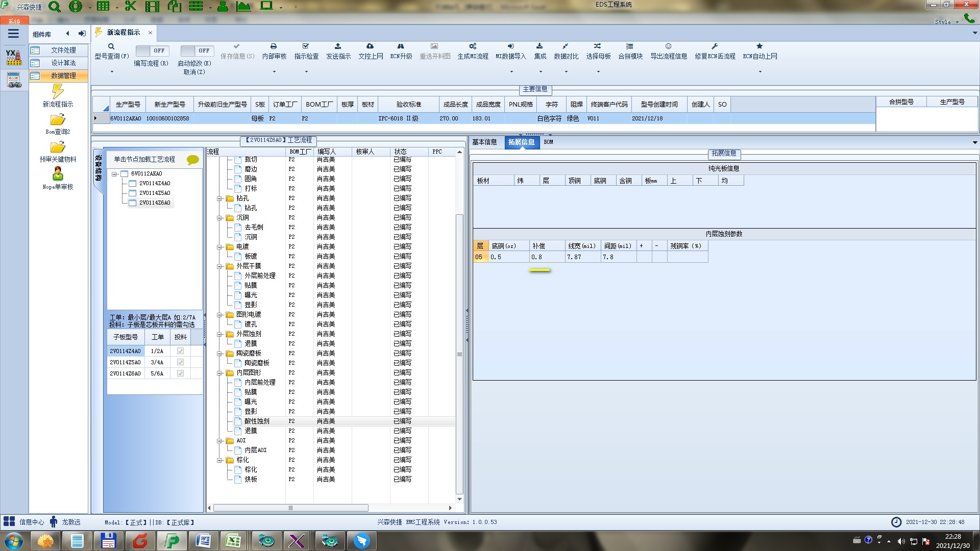Switch to the 基本信息 tab
This screenshot has height=551, width=980.
484,142
